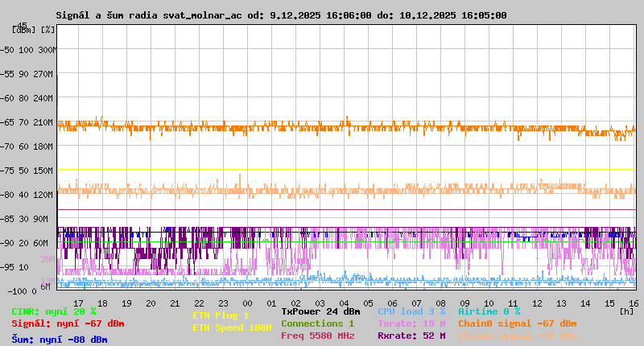This screenshot has height=346, width=644.
Task: Click the orange Chain0 signal -67 dBm label
Action: (518, 323)
